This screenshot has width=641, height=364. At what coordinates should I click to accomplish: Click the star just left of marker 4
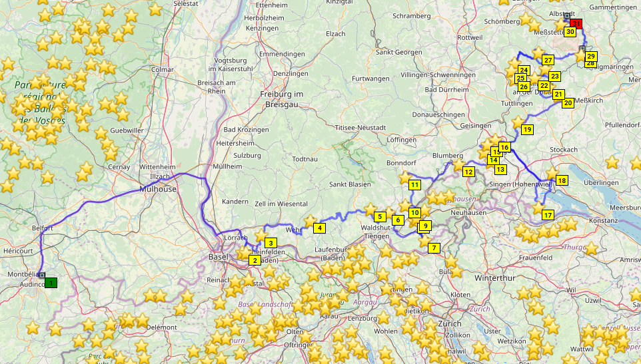(309, 222)
